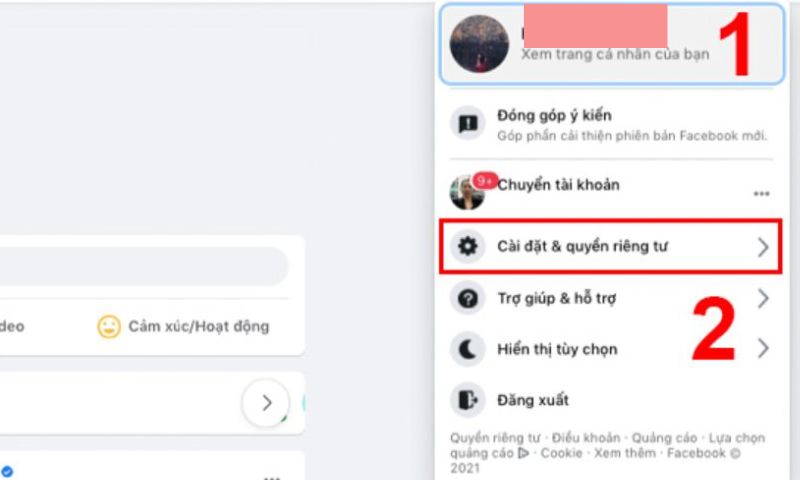Click the post composer input field

[x=143, y=266]
